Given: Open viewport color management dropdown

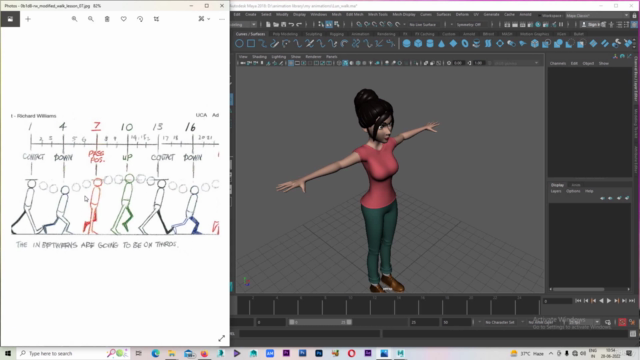Looking at the screenshot, I should click(x=516, y=63).
